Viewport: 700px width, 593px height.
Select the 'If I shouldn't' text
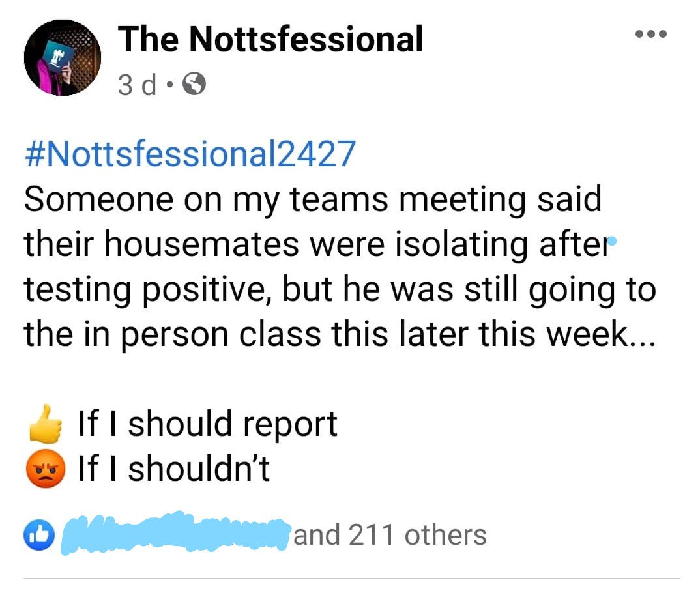[x=173, y=469]
